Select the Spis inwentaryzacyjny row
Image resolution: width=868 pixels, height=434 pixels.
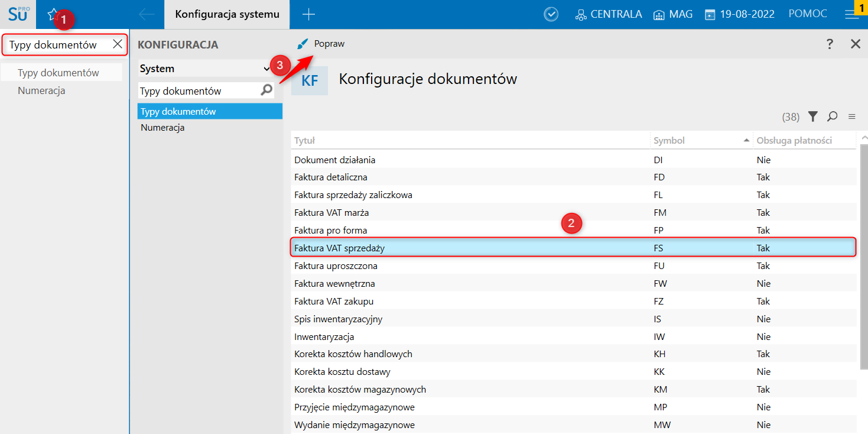tap(574, 319)
